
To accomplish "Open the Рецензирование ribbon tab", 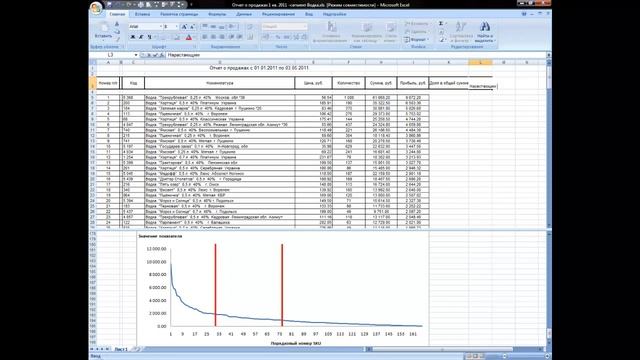I will tap(278, 14).
